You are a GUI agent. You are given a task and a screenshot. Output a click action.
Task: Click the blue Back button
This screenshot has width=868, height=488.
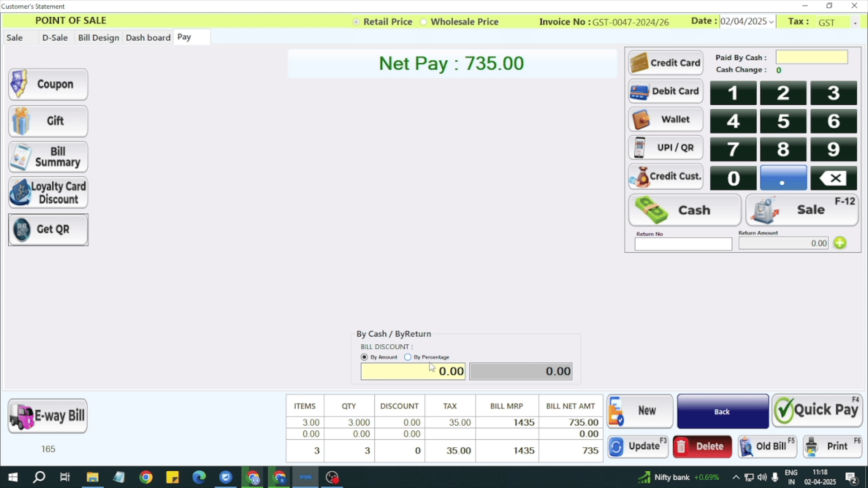point(722,412)
